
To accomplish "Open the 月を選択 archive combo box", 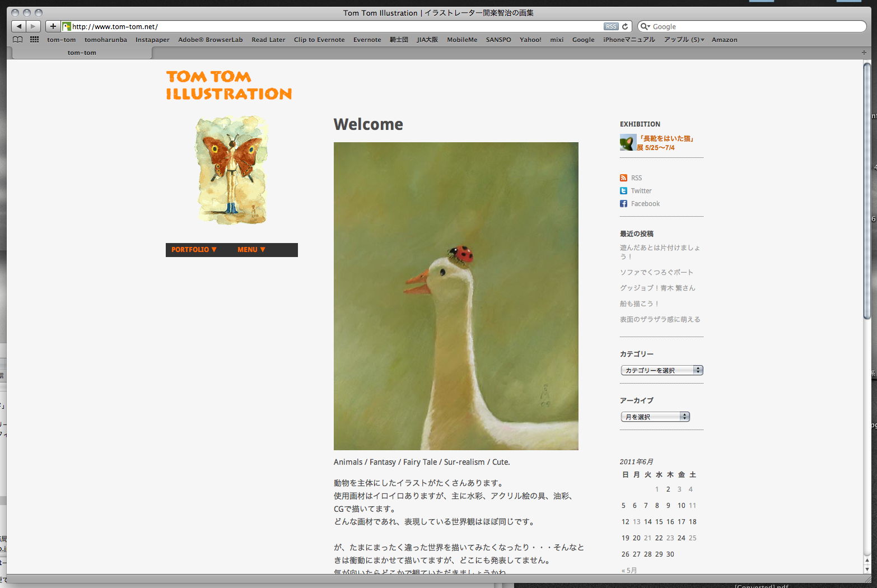I will coord(655,417).
